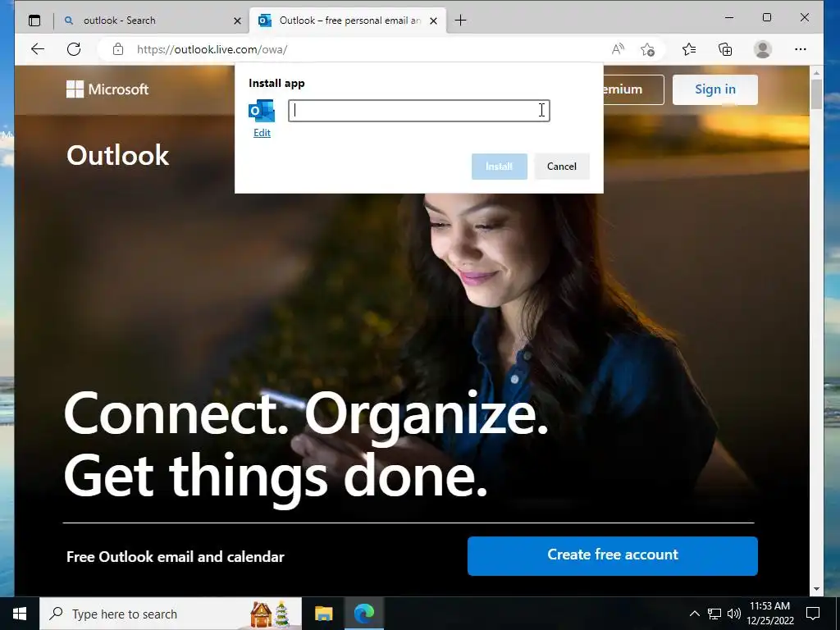Show hidden system tray icons
Screen dimensions: 840x630
pyautogui.click(x=694, y=614)
